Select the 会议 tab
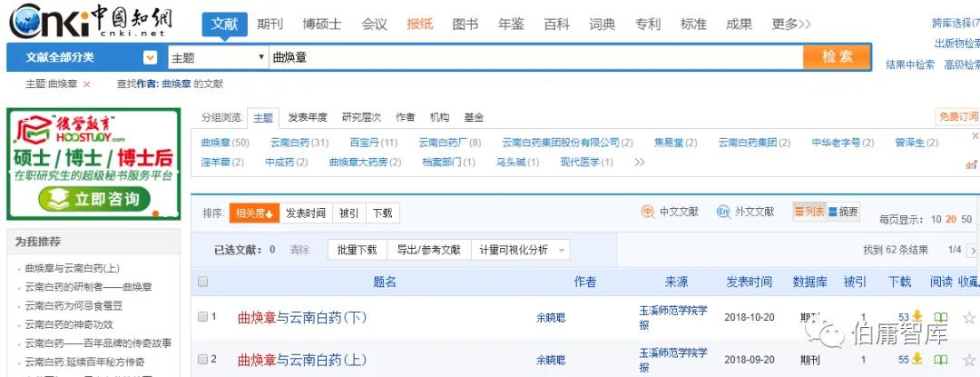This screenshot has height=377, width=980. (374, 25)
